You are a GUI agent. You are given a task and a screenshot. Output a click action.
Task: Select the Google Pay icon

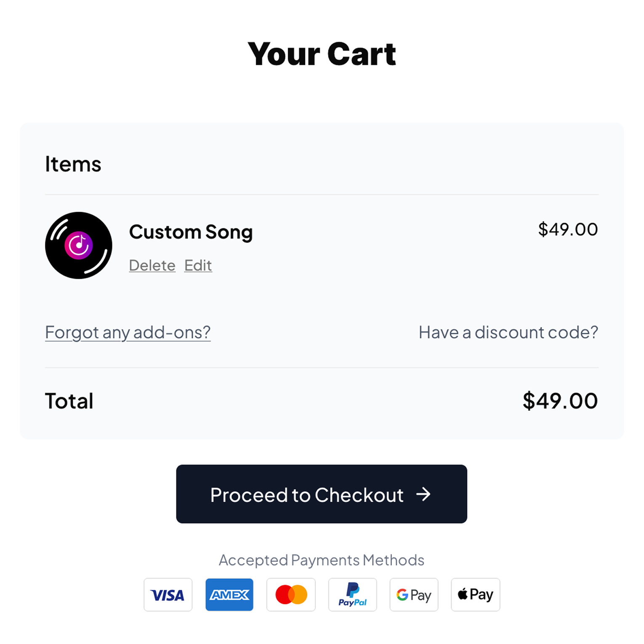pos(414,595)
